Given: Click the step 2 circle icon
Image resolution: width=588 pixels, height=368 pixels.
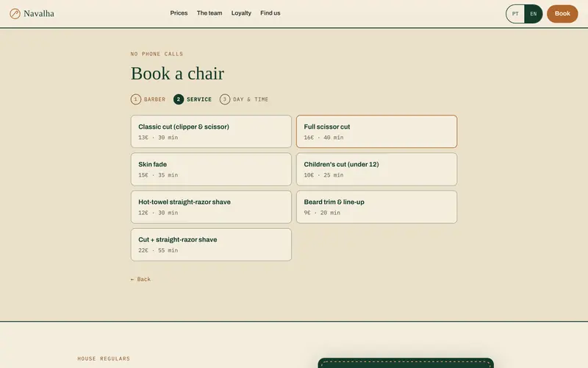Looking at the screenshot, I should [179, 99].
